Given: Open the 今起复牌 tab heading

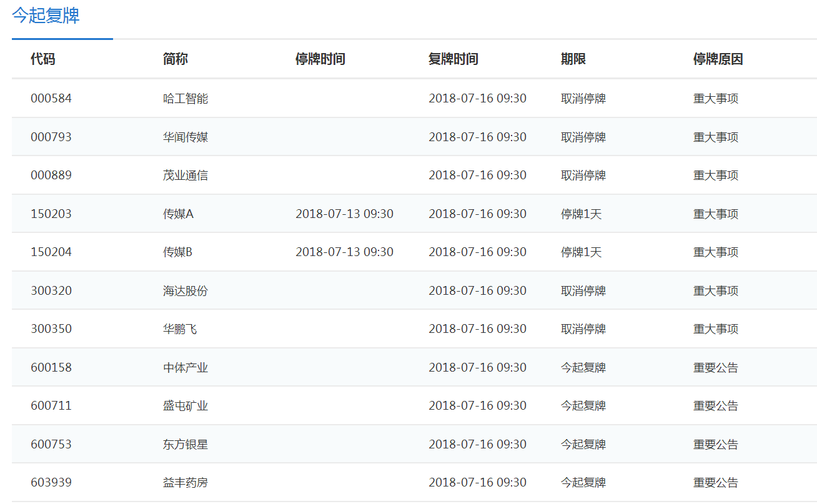Looking at the screenshot, I should pyautogui.click(x=46, y=16).
